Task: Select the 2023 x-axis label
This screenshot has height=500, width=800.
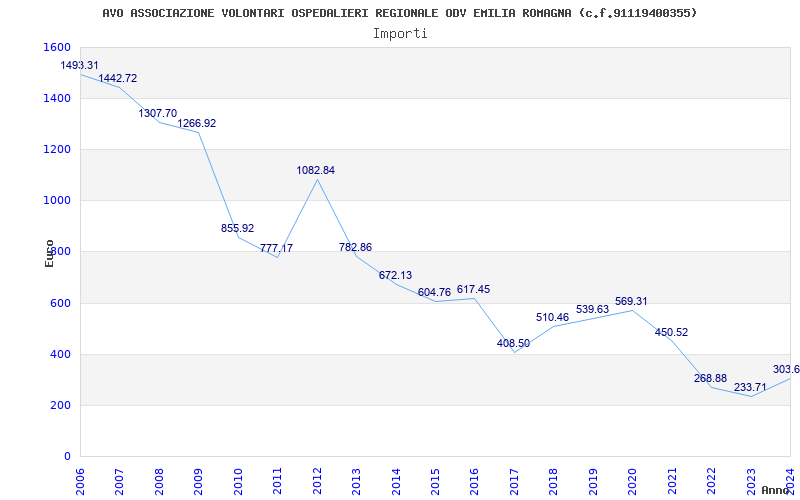Action: [751, 480]
